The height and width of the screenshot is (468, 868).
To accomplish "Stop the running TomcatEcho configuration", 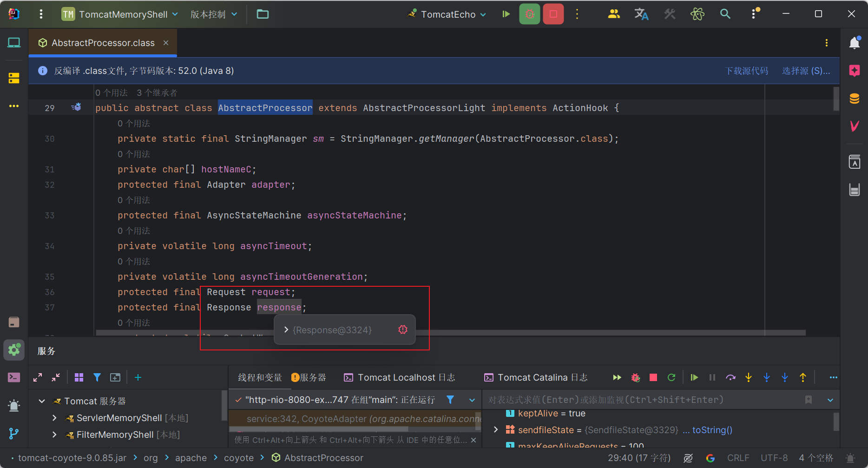I will (x=553, y=14).
